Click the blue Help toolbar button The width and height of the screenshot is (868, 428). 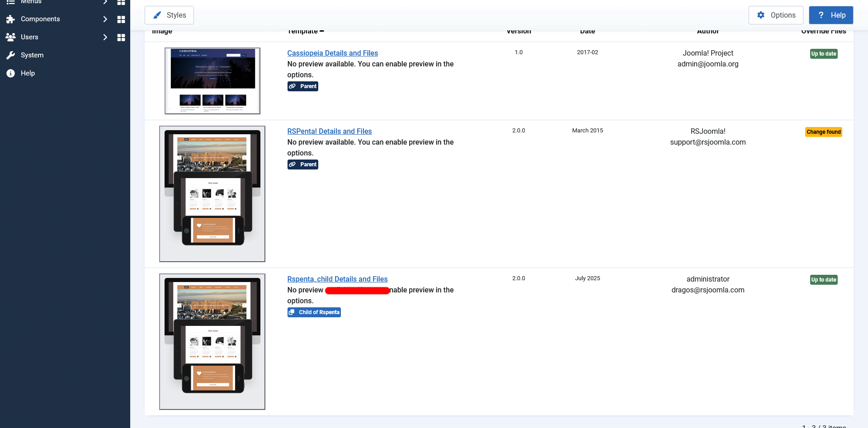click(x=830, y=15)
